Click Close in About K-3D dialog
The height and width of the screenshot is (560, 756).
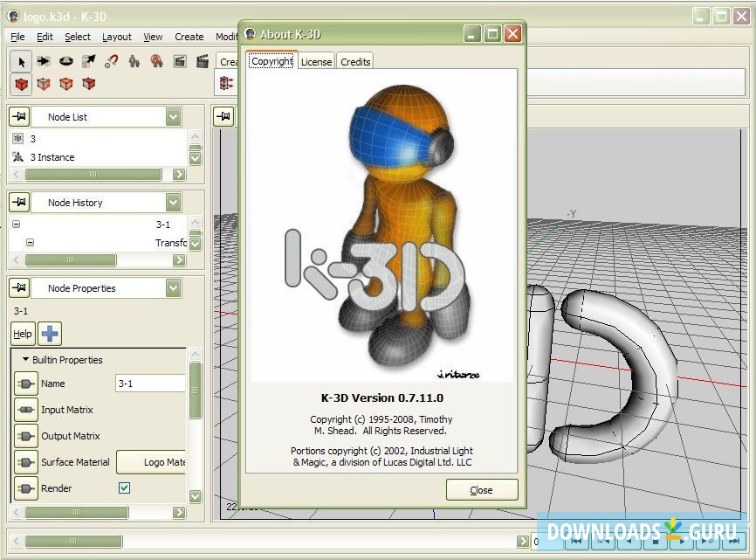(x=482, y=490)
